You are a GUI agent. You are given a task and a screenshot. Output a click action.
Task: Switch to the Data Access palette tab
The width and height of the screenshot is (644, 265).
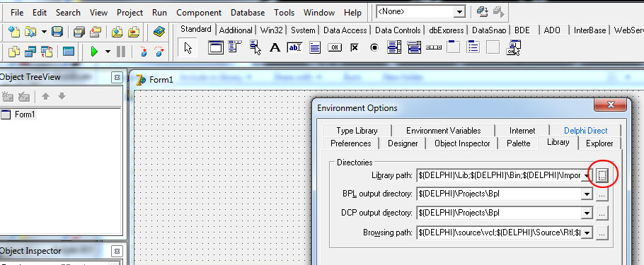tap(345, 30)
